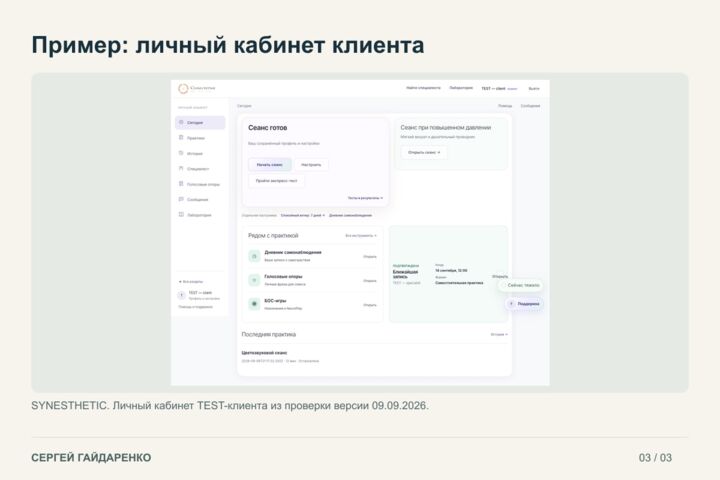This screenshot has width=720, height=480.
Task: Open the История sidebar section
Action: [x=200, y=153]
